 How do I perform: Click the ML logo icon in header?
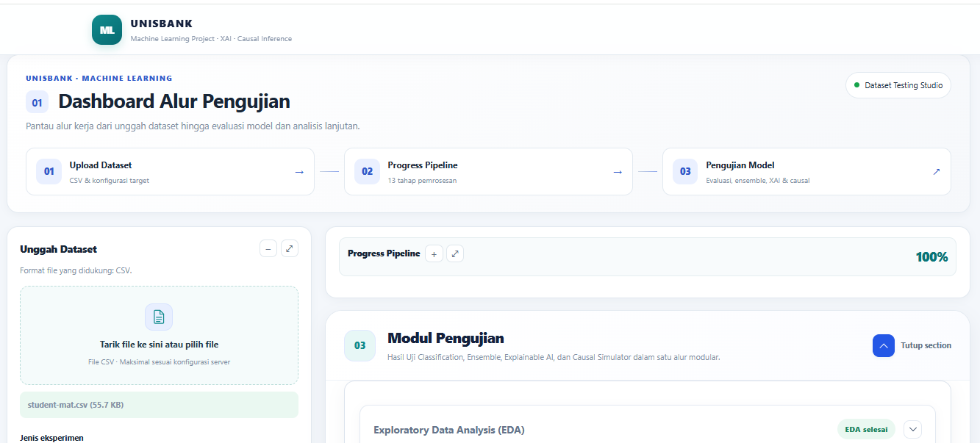click(x=107, y=30)
